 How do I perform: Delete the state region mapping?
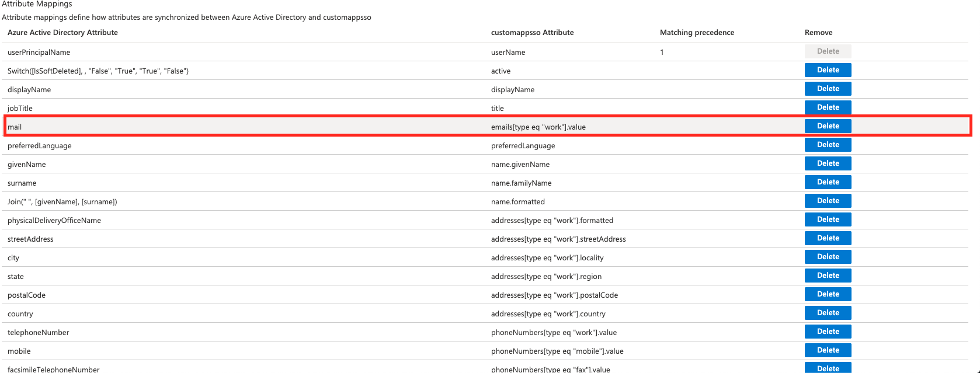pos(828,276)
